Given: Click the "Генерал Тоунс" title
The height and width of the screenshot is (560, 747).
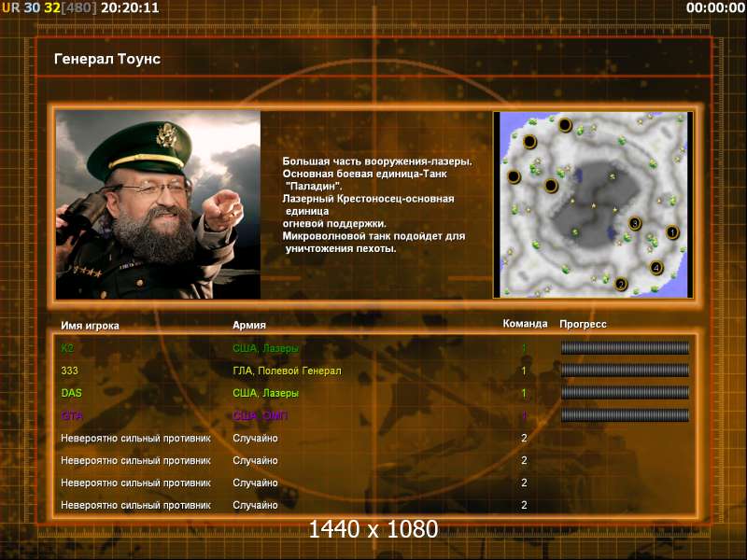Looking at the screenshot, I should [x=107, y=59].
